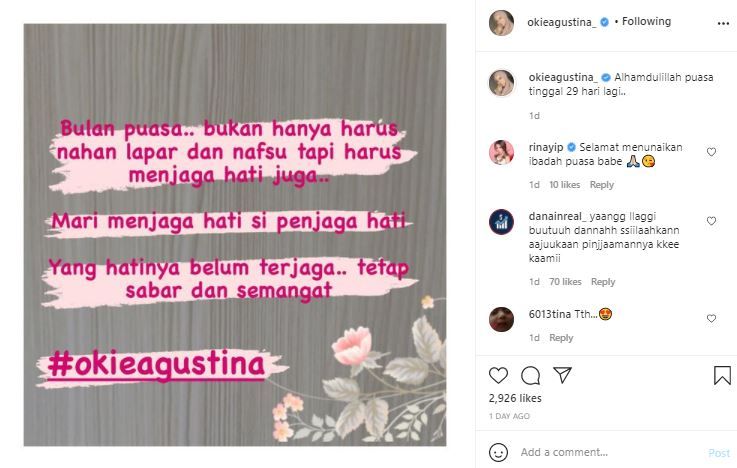Open danainreal_ profile avatar
This screenshot has height=468, width=737.
click(x=502, y=221)
